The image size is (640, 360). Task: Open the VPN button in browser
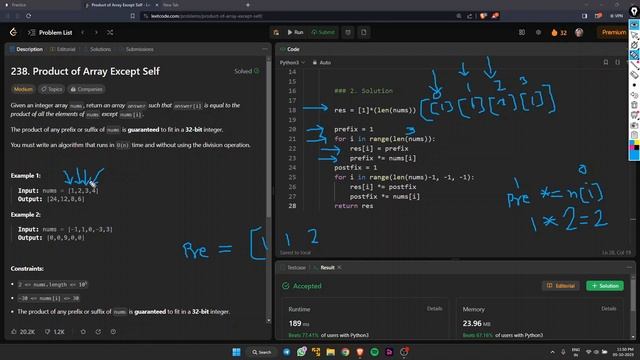(x=616, y=16)
